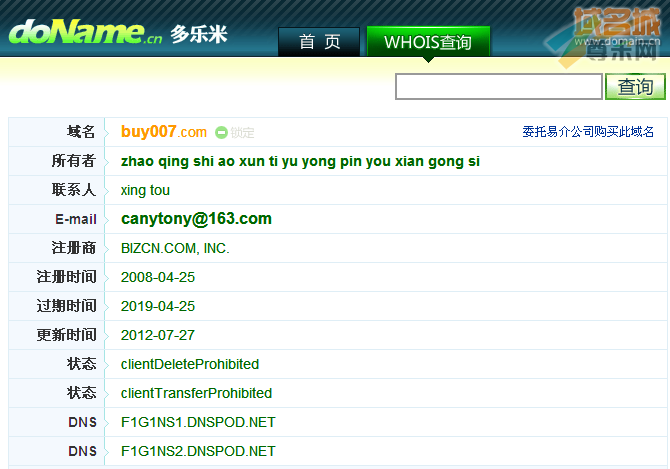
Task: Click the registration date 2008-04-25
Action: tap(158, 277)
